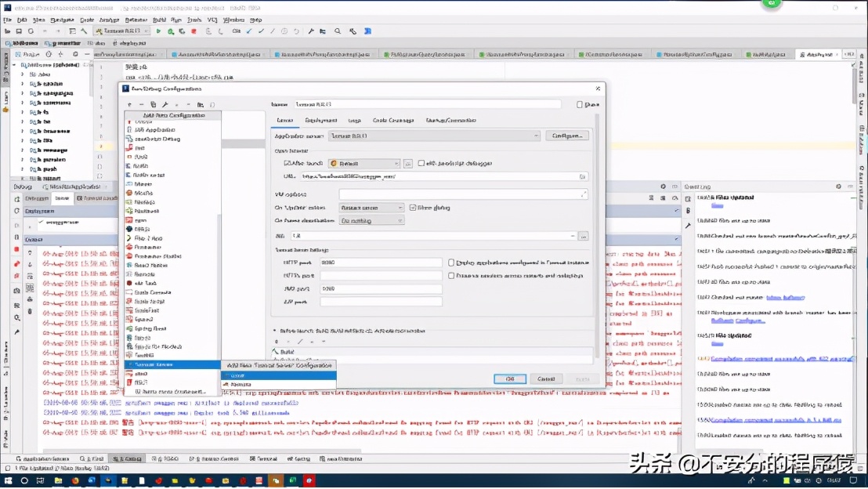Image resolution: width=868 pixels, height=489 pixels.
Task: Enable the with JavaScript debugger checkbox
Action: coord(421,163)
